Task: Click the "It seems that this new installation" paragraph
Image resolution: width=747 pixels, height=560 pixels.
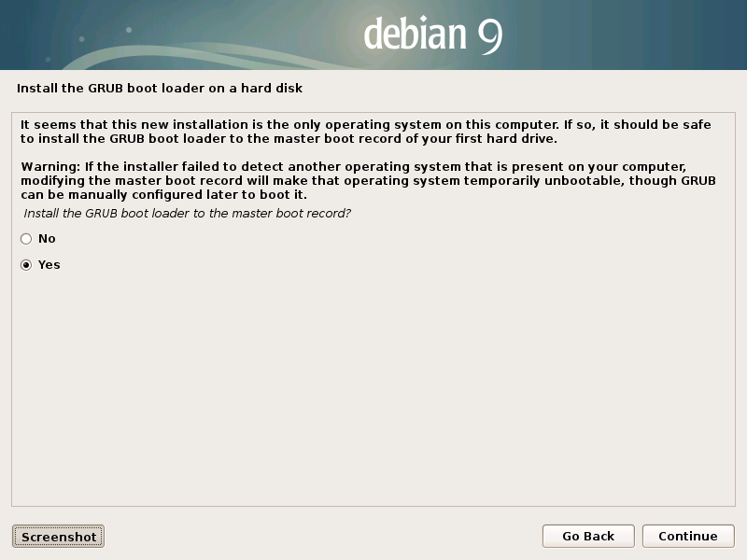Action: click(x=365, y=132)
